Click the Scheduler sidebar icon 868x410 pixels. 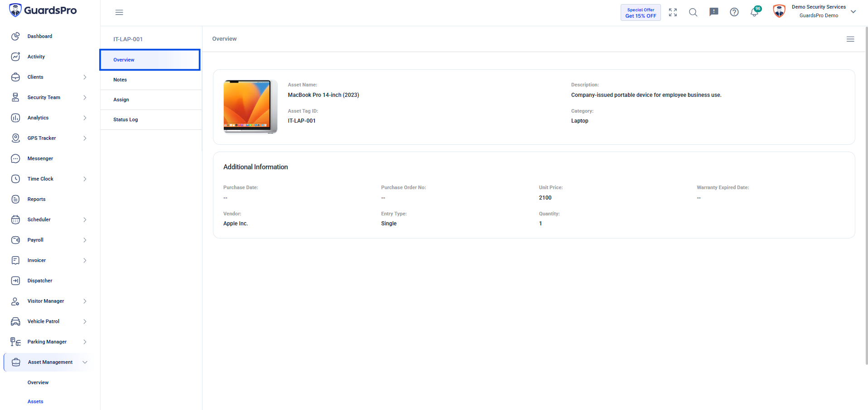click(x=15, y=219)
